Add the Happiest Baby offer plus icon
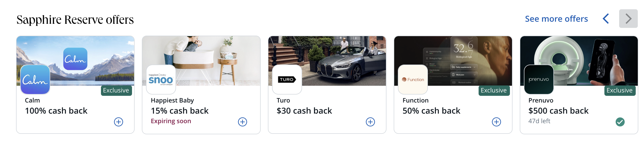Image resolution: width=644 pixels, height=141 pixels. coord(243,122)
